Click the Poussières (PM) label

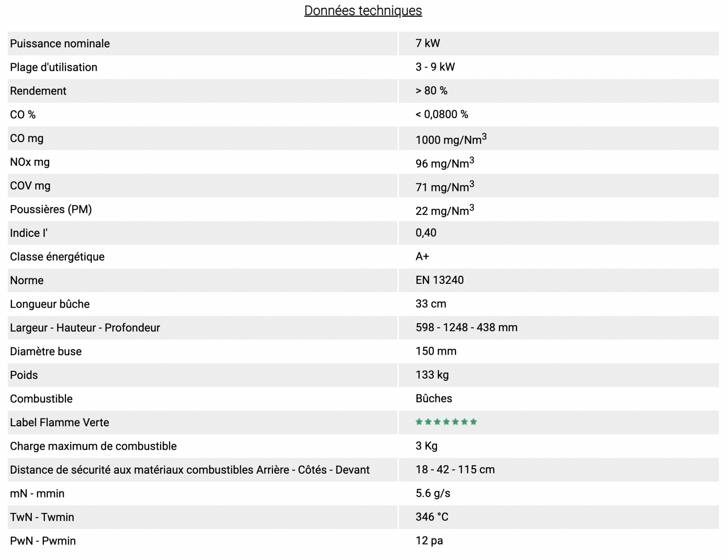click(51, 210)
